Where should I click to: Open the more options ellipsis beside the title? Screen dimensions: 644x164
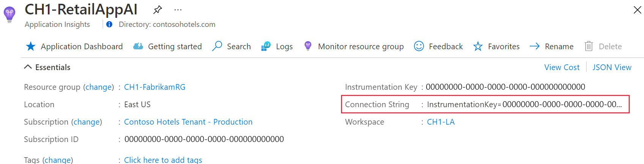pyautogui.click(x=178, y=10)
